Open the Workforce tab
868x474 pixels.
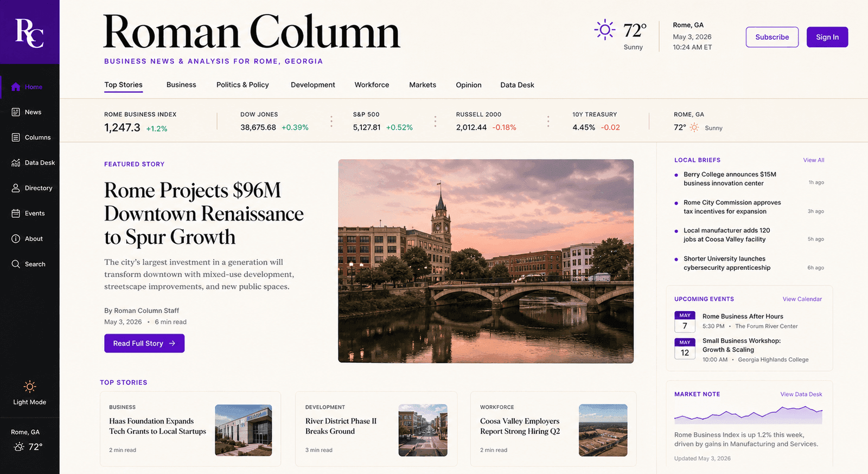[x=372, y=85]
